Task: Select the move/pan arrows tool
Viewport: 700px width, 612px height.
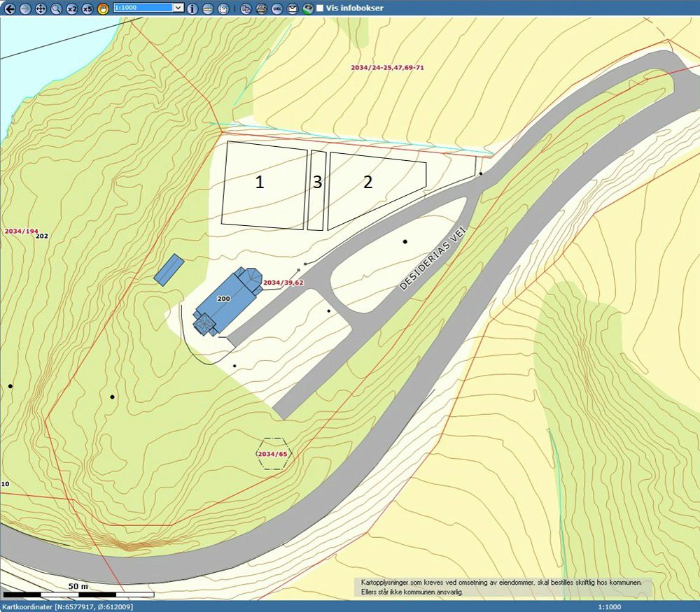Action: [x=41, y=8]
